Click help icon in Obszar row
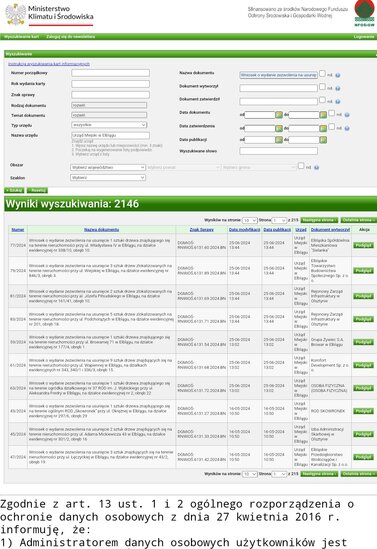Screen dimensions: 377x549 click(316, 168)
